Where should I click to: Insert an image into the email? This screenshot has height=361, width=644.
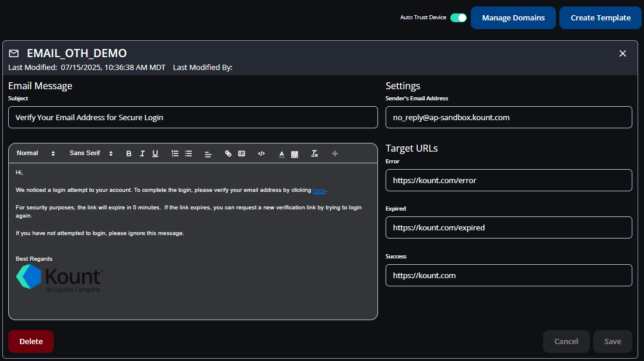[242, 153]
